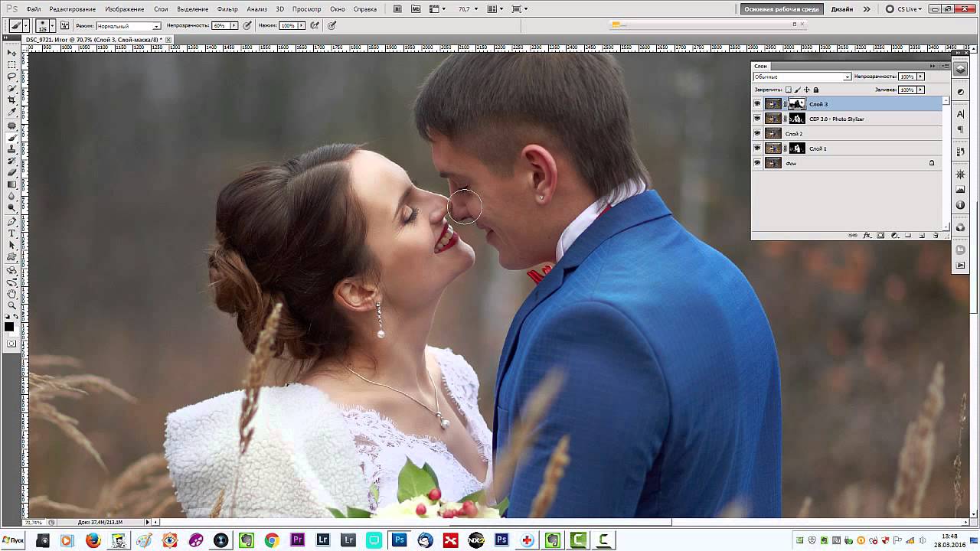Open the Фильтр menu
980x551 pixels.
click(x=227, y=9)
